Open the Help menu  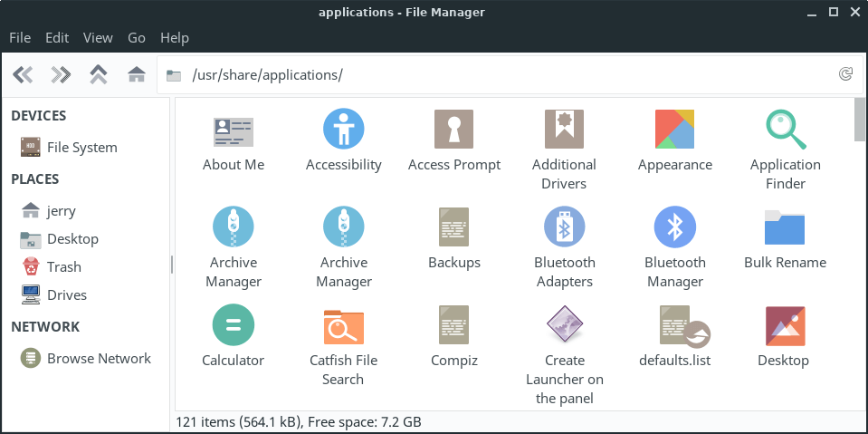coord(174,37)
